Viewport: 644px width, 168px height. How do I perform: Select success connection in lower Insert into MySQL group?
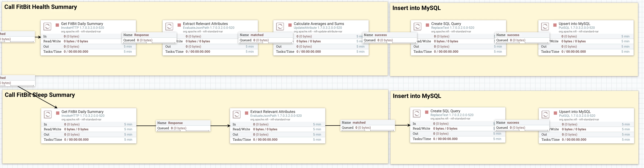tap(522, 125)
